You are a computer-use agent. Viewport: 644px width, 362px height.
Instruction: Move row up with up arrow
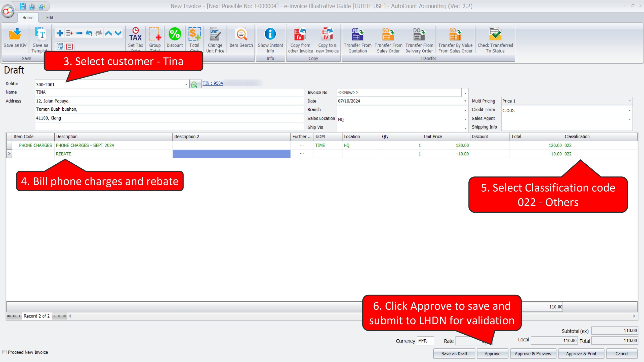point(108,33)
